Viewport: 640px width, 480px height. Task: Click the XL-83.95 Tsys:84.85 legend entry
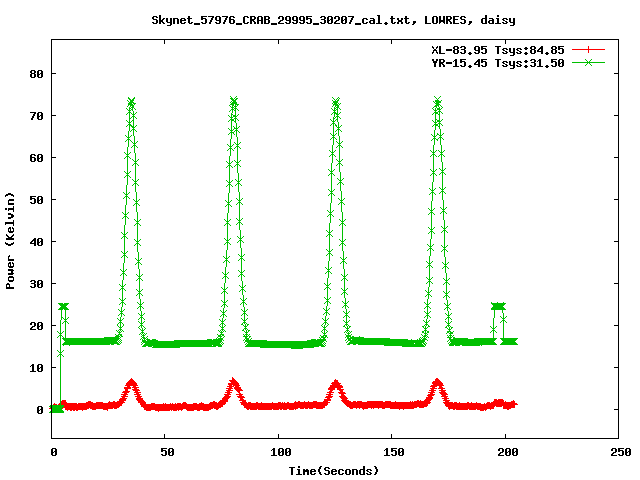click(x=498, y=50)
